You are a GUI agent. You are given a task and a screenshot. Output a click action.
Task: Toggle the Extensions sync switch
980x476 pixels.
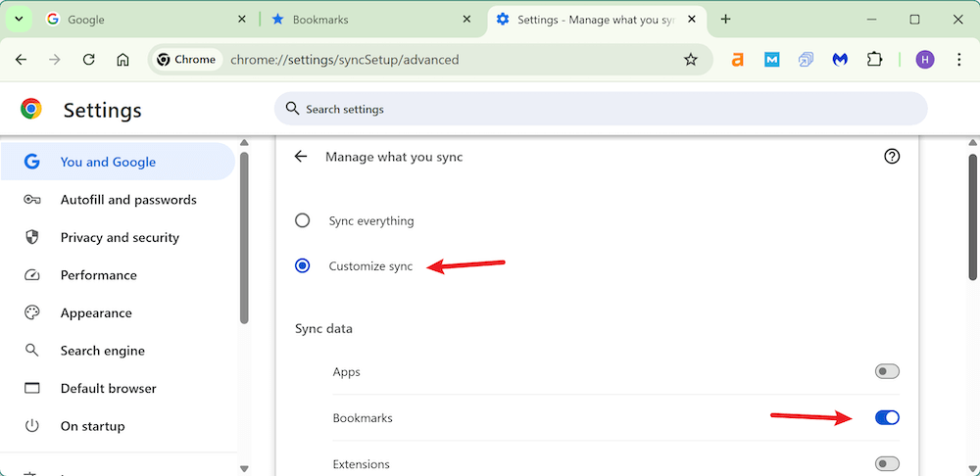tap(887, 463)
